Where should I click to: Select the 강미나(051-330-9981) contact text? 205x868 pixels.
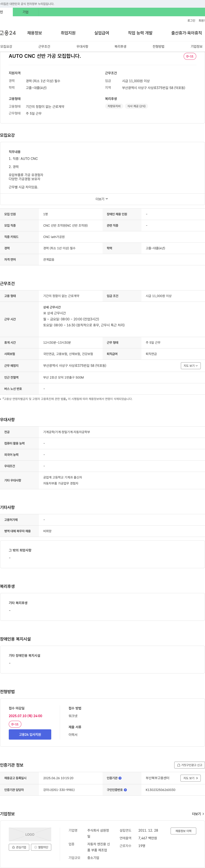click(59, 790)
